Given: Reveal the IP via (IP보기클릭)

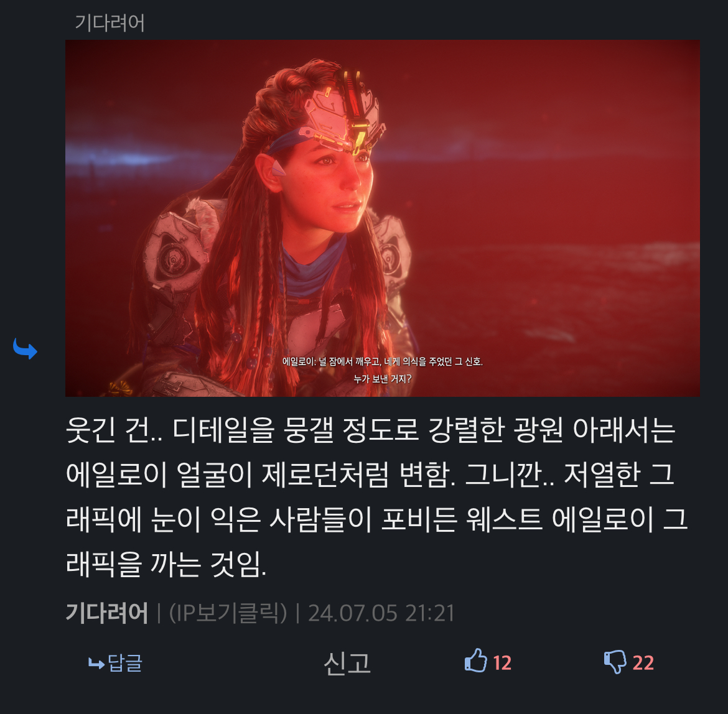Looking at the screenshot, I should (x=228, y=613).
